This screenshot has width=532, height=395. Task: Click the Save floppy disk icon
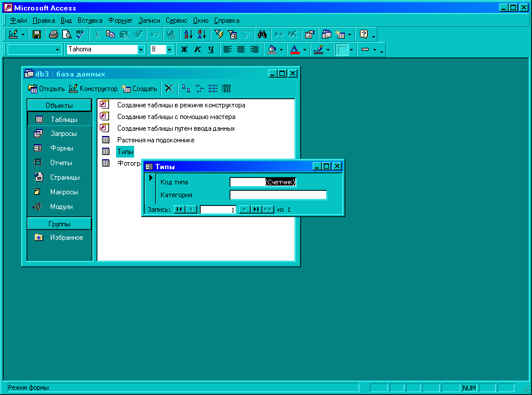click(37, 34)
